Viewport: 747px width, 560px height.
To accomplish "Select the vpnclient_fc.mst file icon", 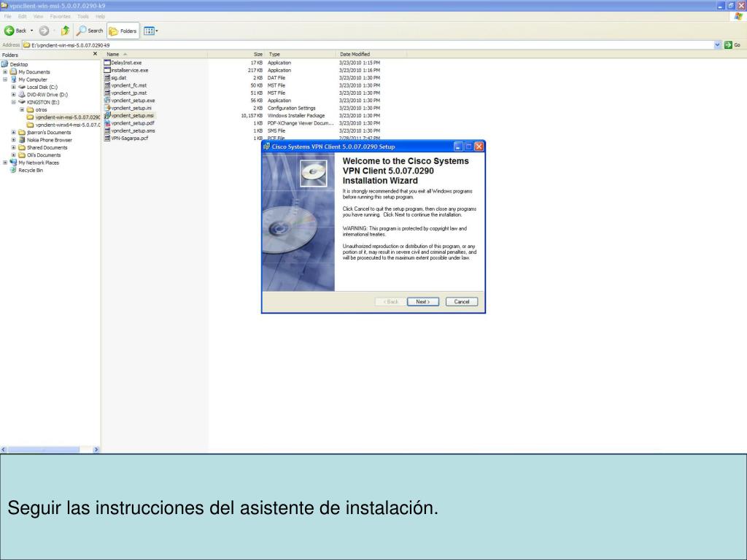I will [x=107, y=85].
